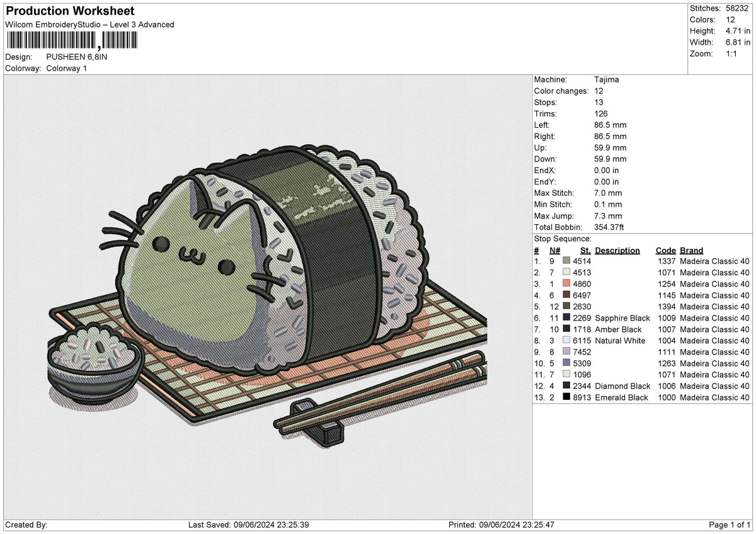Select thread code 1009
The width and height of the screenshot is (756, 534).
click(x=666, y=318)
